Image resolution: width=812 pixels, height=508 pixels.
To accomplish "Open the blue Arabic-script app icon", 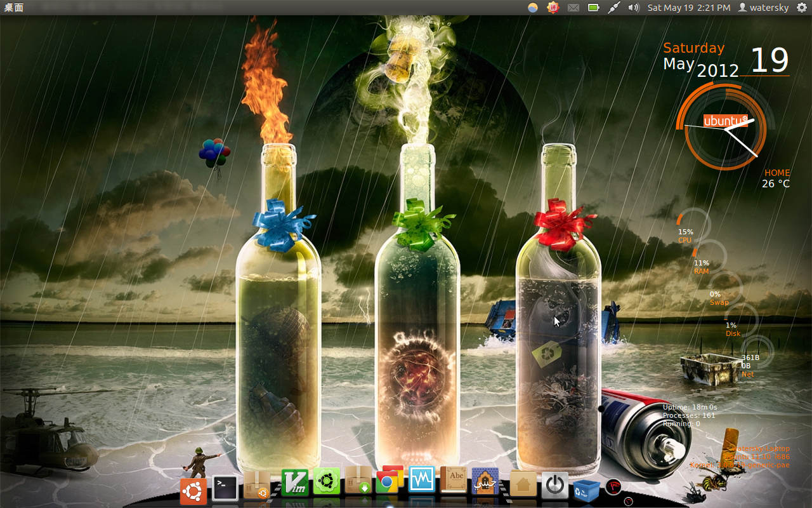I will click(485, 481).
